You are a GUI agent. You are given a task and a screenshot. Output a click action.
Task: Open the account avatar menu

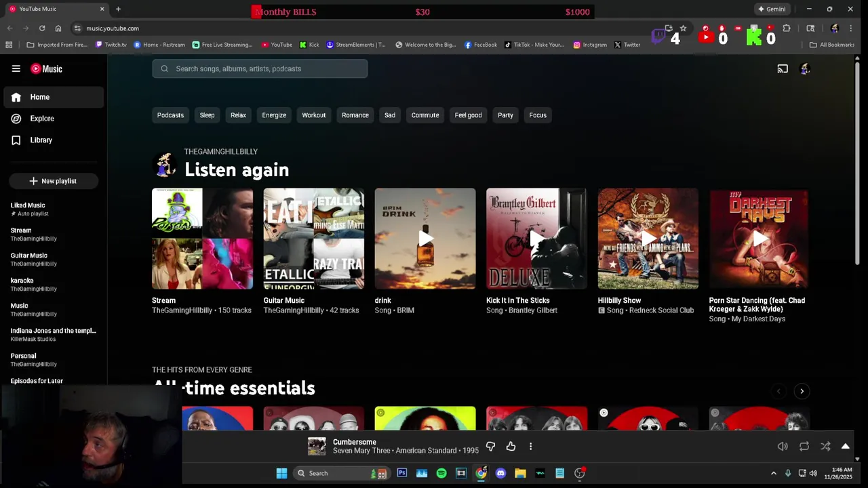(x=805, y=68)
